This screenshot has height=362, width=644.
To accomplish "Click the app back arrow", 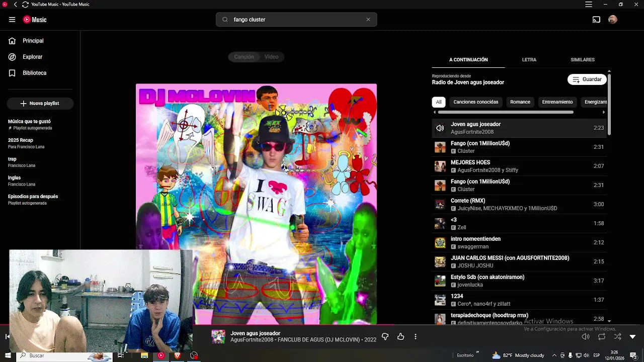I will coord(15,5).
